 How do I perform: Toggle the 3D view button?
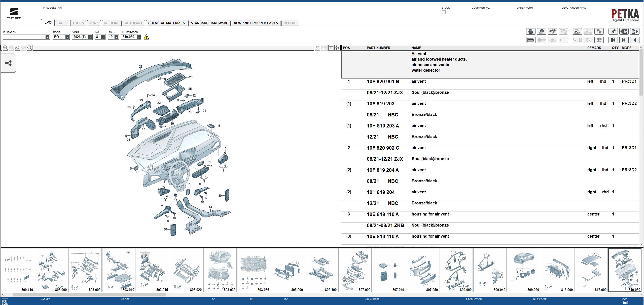tap(317, 48)
